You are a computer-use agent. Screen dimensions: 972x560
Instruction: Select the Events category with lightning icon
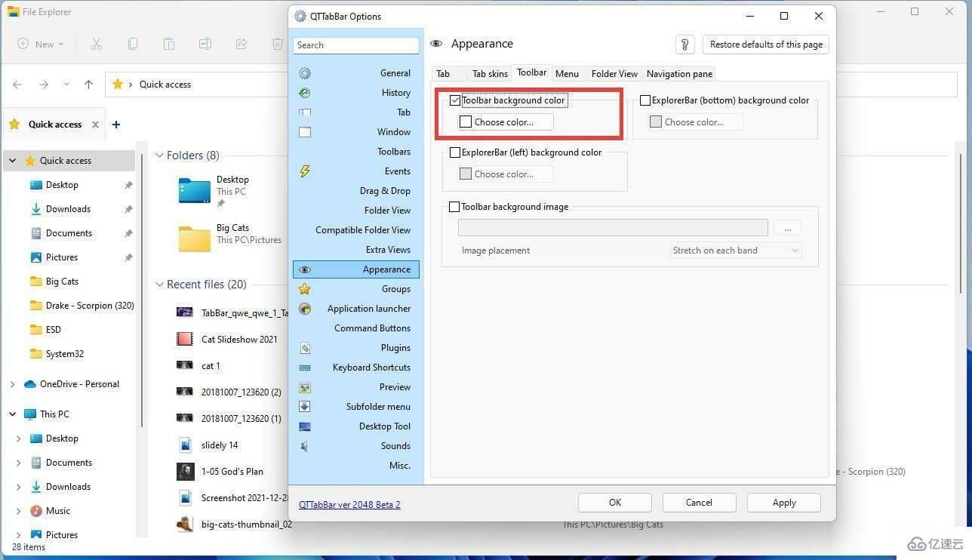click(356, 171)
